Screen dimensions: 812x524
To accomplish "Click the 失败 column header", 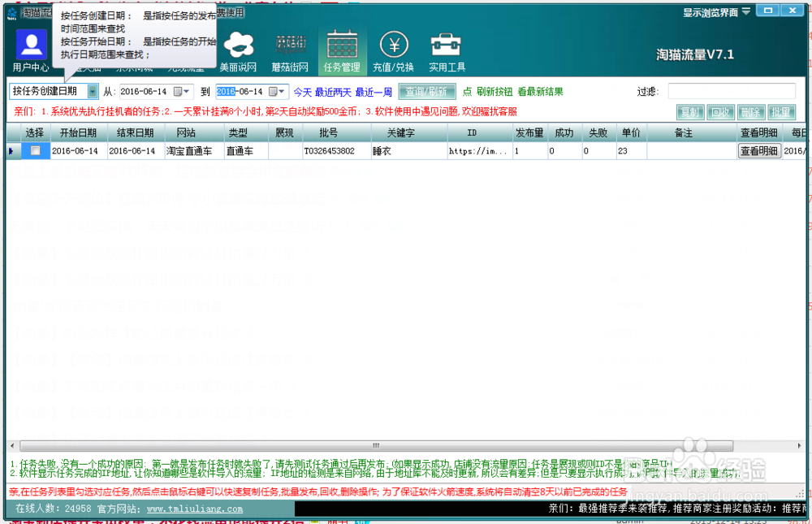I will (x=598, y=132).
